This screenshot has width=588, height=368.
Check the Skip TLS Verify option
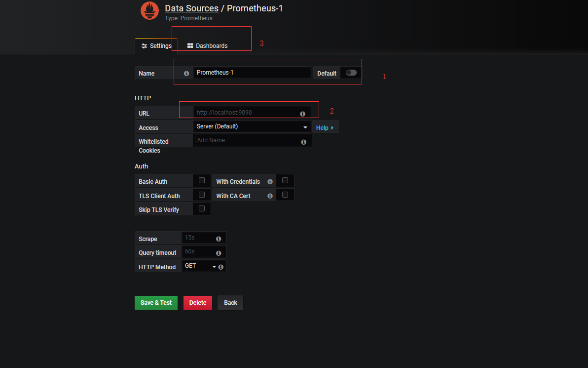tap(201, 208)
